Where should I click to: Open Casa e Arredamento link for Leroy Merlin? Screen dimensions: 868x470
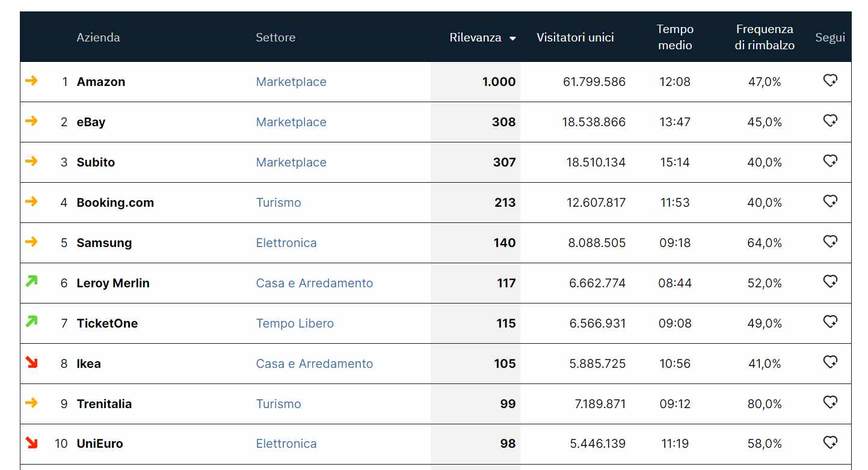[315, 283]
